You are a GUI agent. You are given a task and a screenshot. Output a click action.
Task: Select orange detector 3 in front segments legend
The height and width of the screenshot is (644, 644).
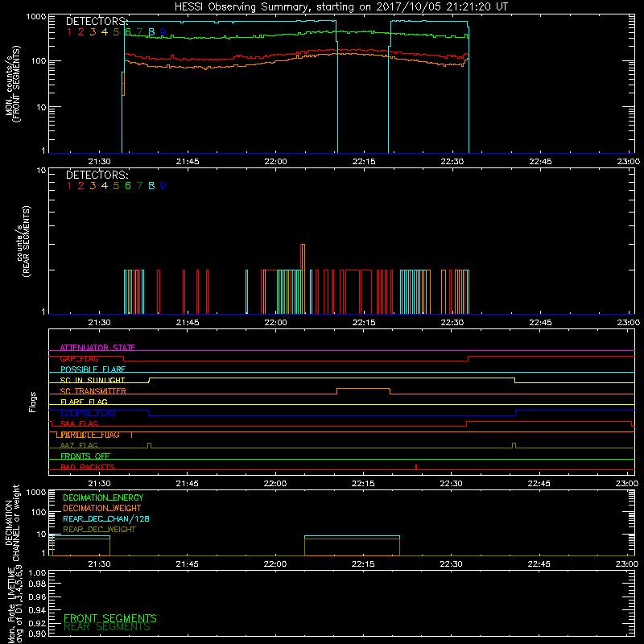[x=93, y=31]
